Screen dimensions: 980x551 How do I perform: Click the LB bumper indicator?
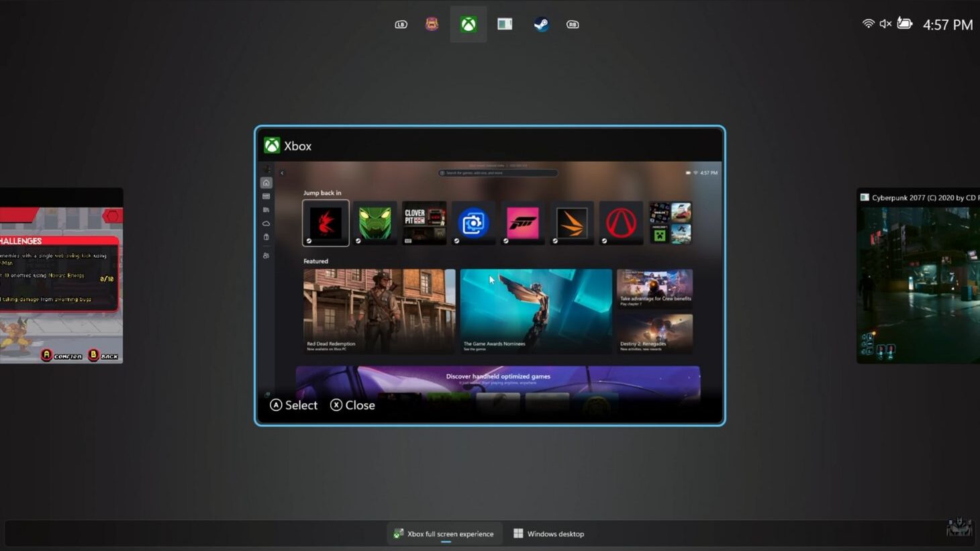401,23
